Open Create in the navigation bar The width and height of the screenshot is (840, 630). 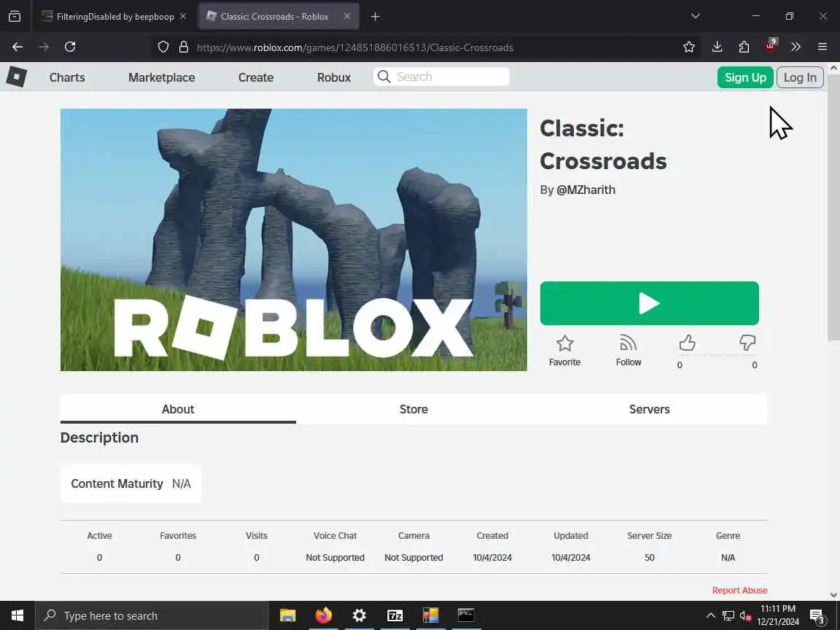255,77
